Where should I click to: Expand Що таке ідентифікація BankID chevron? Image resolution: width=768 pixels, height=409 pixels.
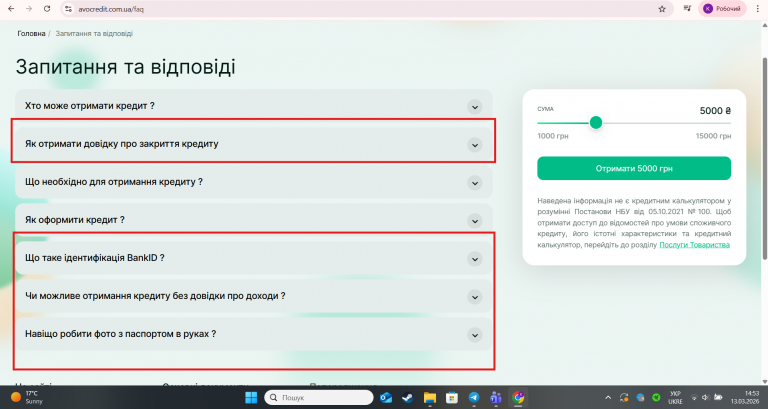pyautogui.click(x=475, y=259)
